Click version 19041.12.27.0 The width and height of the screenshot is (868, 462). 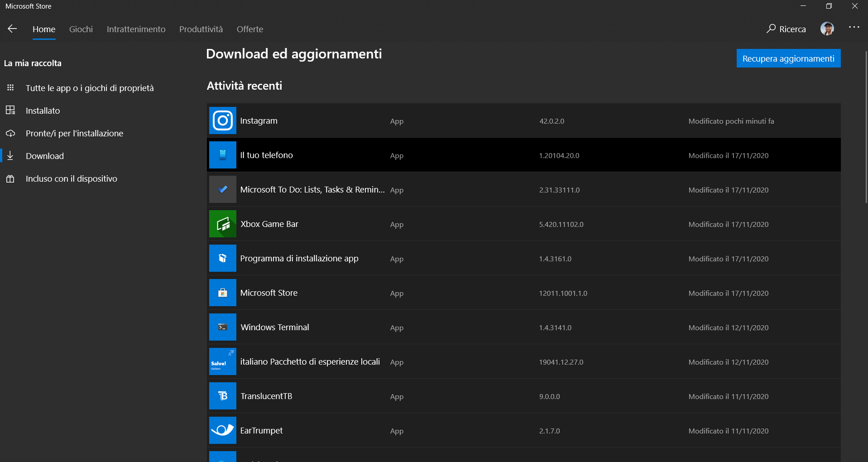[x=561, y=362]
